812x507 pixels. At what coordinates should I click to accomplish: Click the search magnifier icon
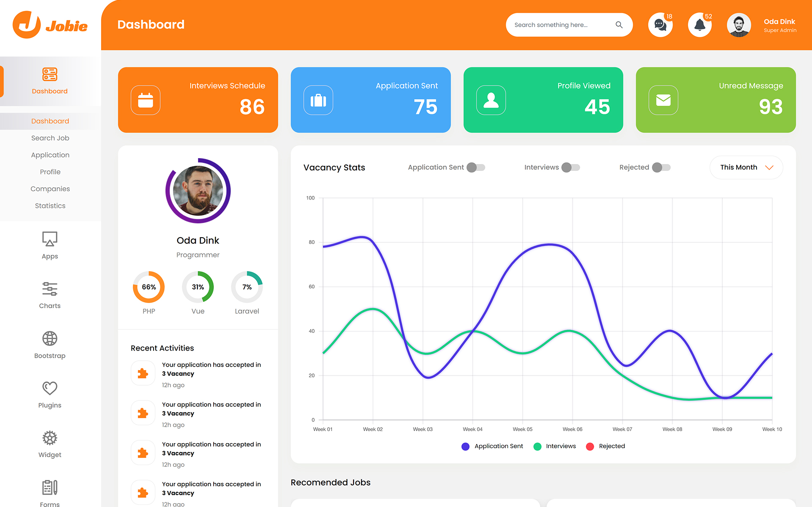pos(619,25)
